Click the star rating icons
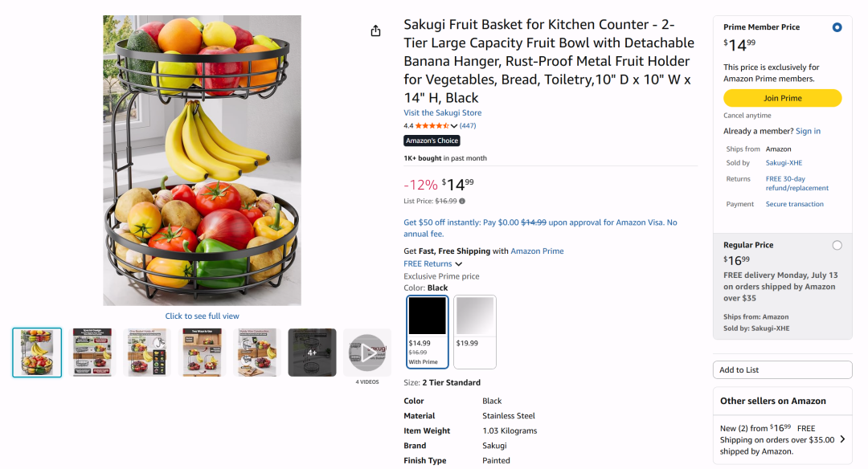Image resolution: width=868 pixels, height=469 pixels. pyautogui.click(x=432, y=126)
